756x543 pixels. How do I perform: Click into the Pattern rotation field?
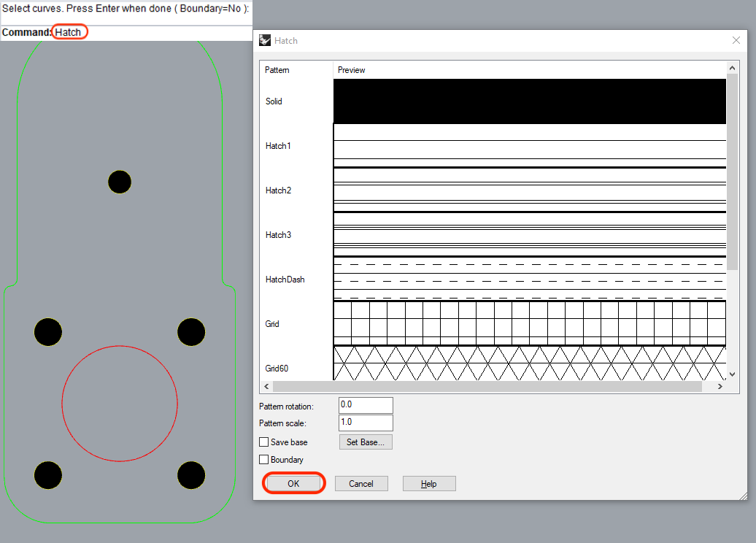coord(366,405)
